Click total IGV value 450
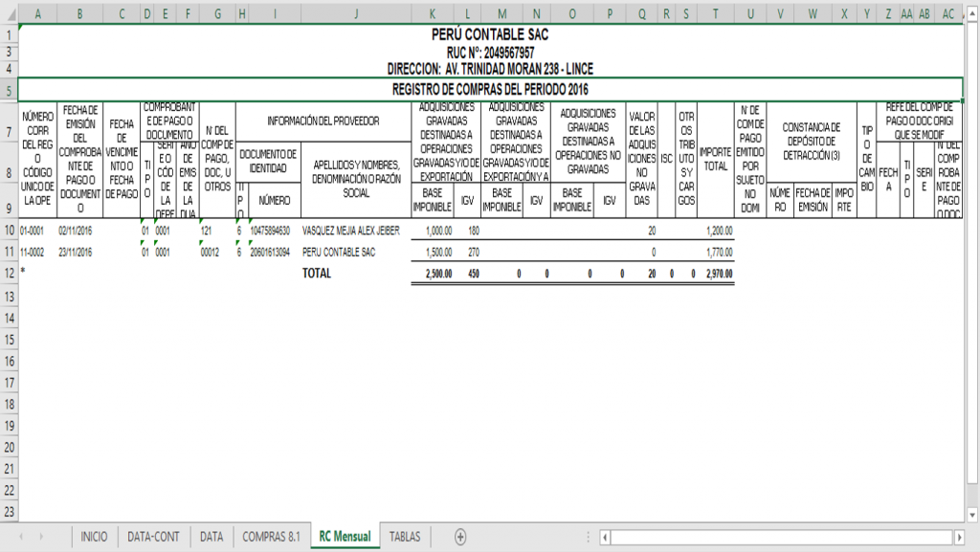This screenshot has width=980, height=552. pyautogui.click(x=467, y=274)
